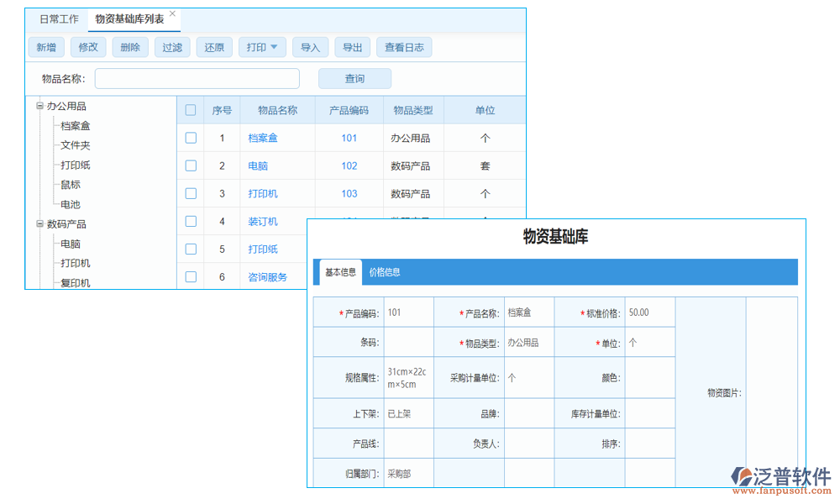Check the checkbox for row 2 电脑
Screen dimensions: 840x504
coord(191,165)
